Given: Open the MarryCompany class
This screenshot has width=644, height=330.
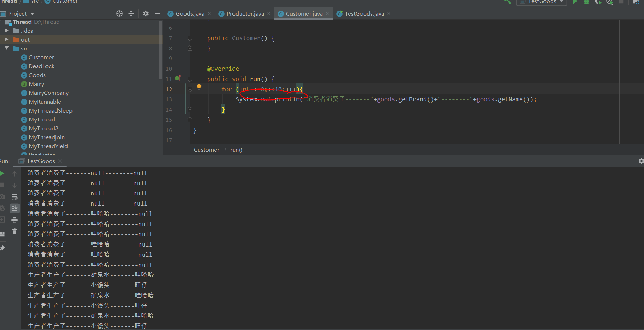Looking at the screenshot, I should click(49, 93).
